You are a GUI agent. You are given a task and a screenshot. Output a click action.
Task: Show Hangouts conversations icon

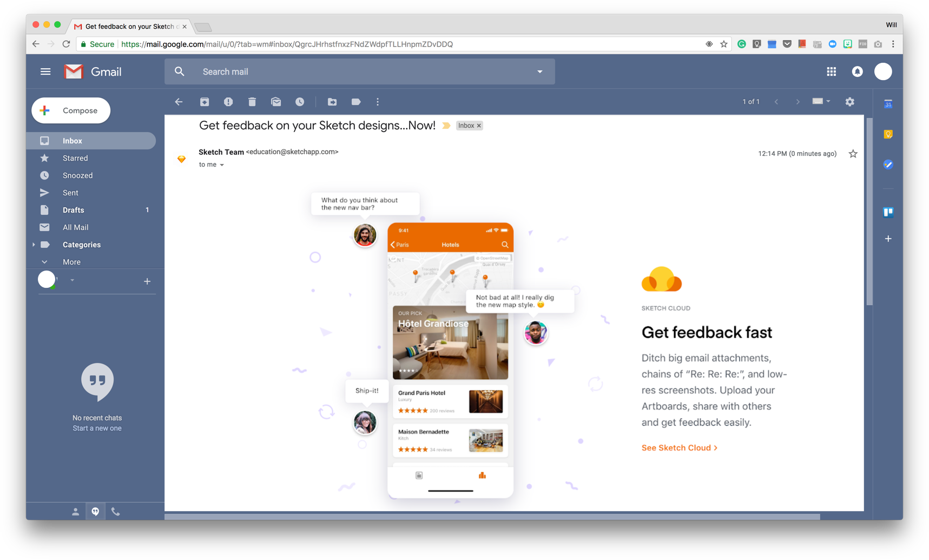[95, 511]
